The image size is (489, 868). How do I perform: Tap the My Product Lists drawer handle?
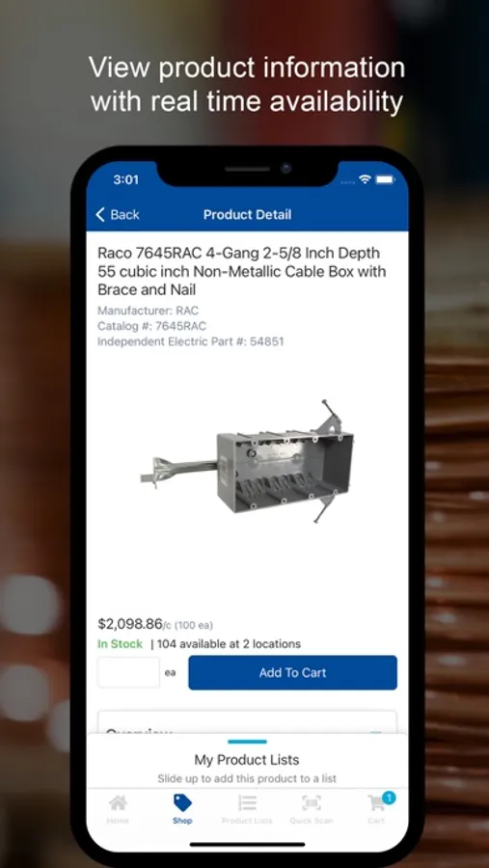pos(247,742)
